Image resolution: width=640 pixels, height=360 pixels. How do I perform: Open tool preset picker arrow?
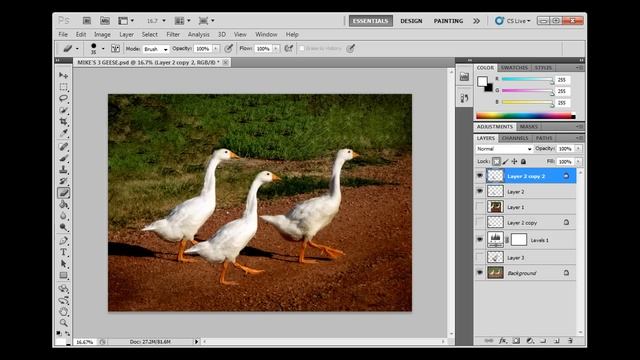tap(77, 49)
